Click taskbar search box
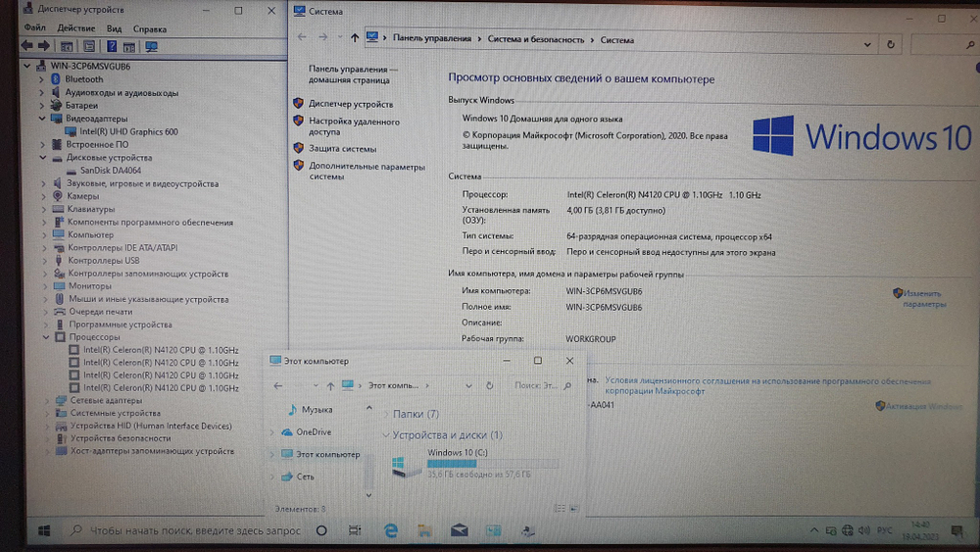 (x=185, y=530)
